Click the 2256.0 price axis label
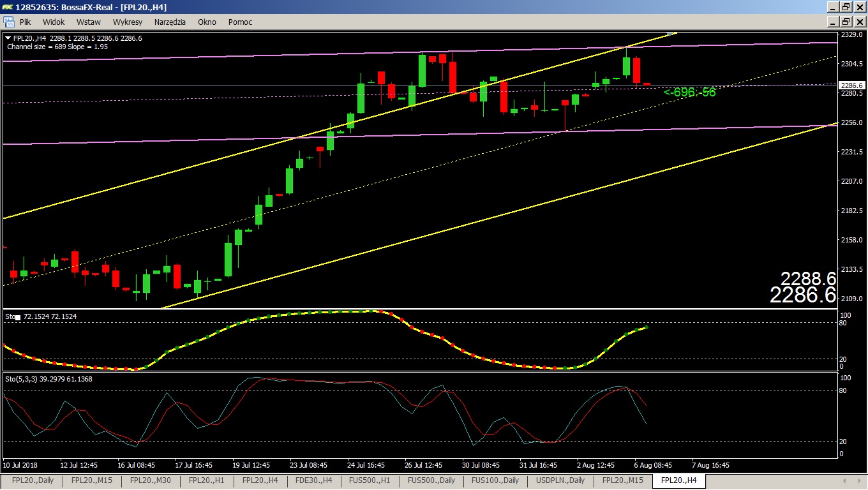Image resolution: width=868 pixels, height=490 pixels. point(852,122)
